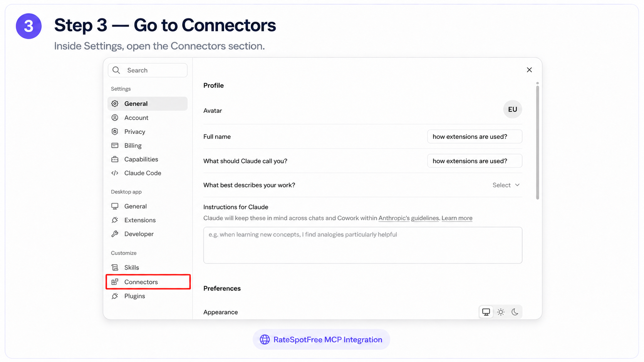This screenshot has width=644, height=362.
Task: Open Anthropic's guidelines link
Action: (409, 218)
